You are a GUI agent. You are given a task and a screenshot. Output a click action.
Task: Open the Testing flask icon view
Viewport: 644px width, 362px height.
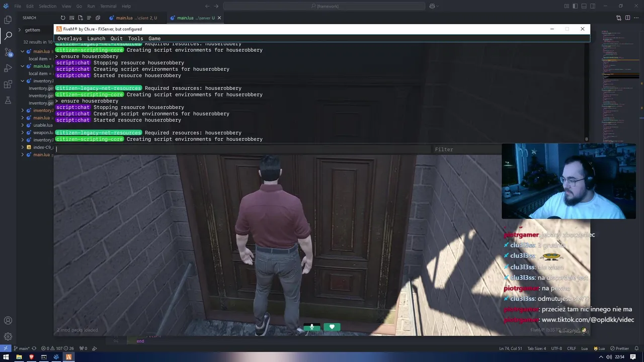click(8, 100)
